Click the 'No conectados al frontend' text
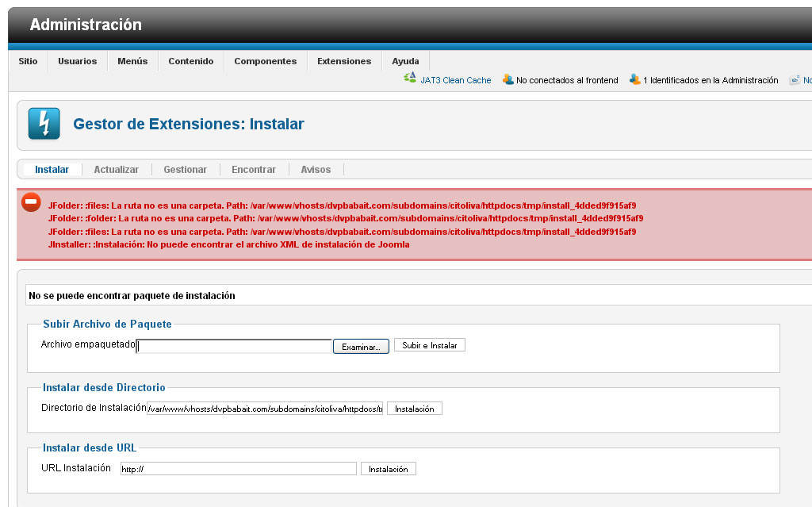The image size is (812, 507). coord(567,80)
